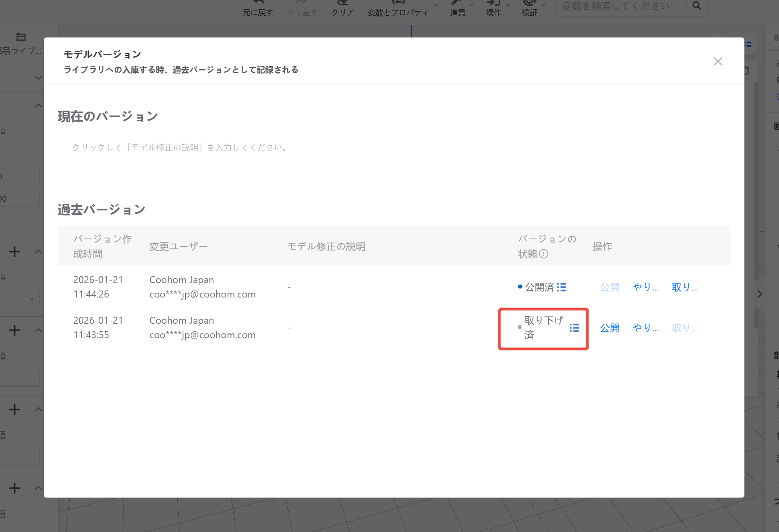Click モデル修正の説明 column header

[326, 246]
